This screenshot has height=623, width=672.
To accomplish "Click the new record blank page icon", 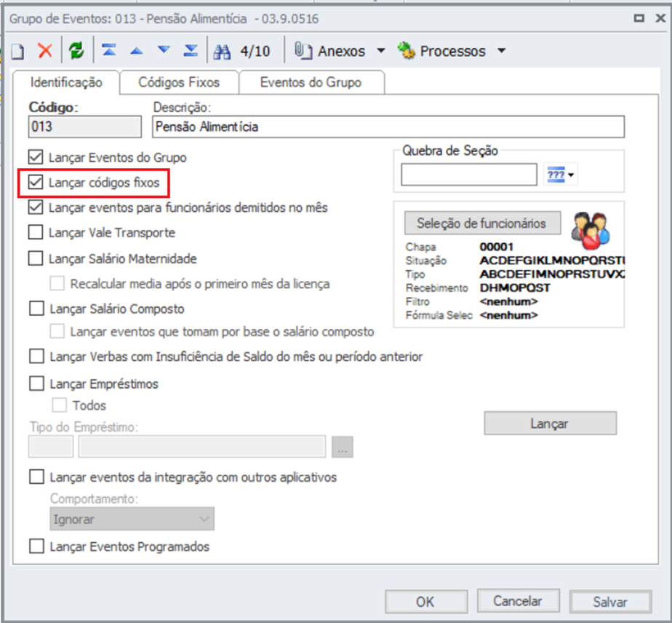I will [x=17, y=52].
